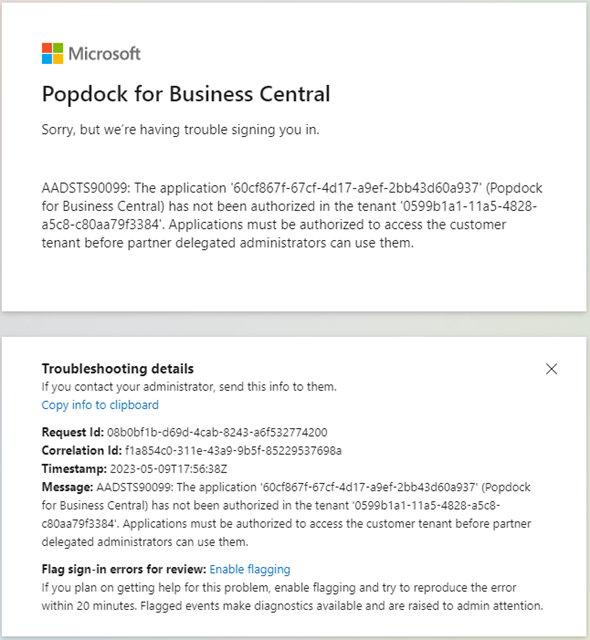Screen dimensions: 590x640
Task: Click the Correlation Id label
Action: point(82,451)
